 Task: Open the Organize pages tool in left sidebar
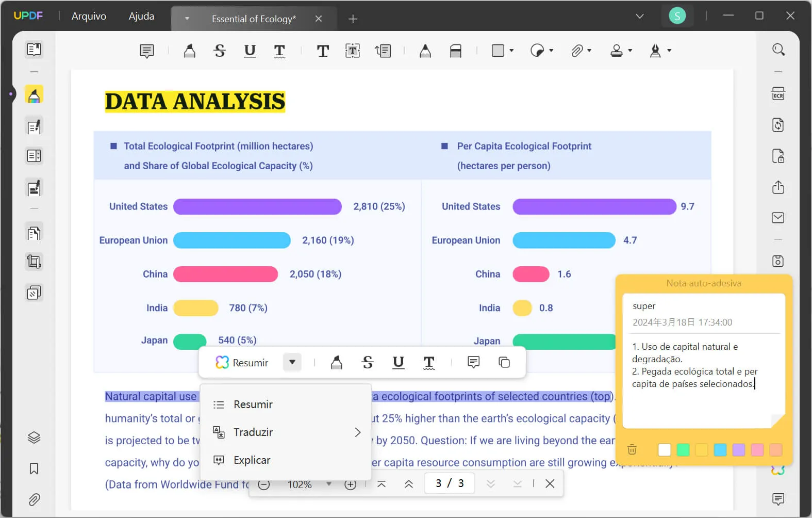[34, 233]
